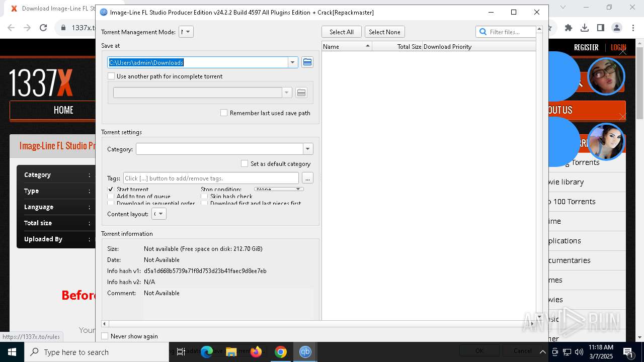Show hidden tray icons chevron
Screen dimensions: 644x362
pos(543,352)
